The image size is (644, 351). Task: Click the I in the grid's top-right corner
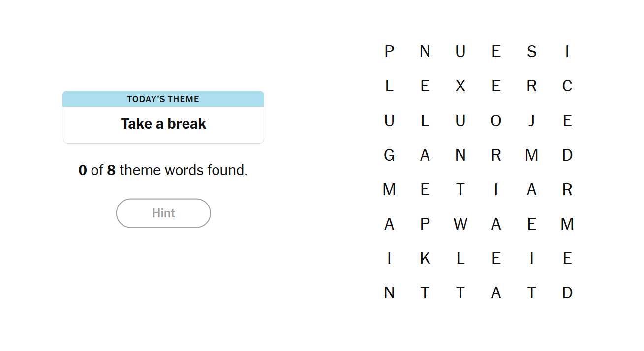click(567, 52)
